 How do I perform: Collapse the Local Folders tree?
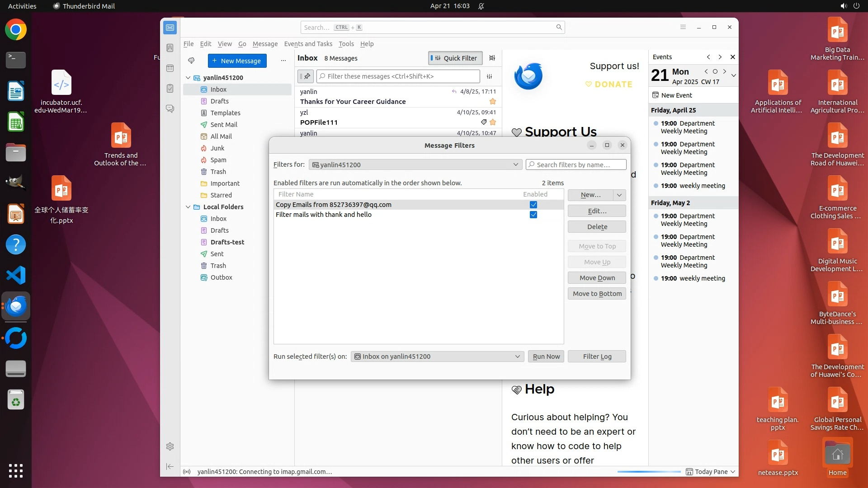[x=188, y=207]
